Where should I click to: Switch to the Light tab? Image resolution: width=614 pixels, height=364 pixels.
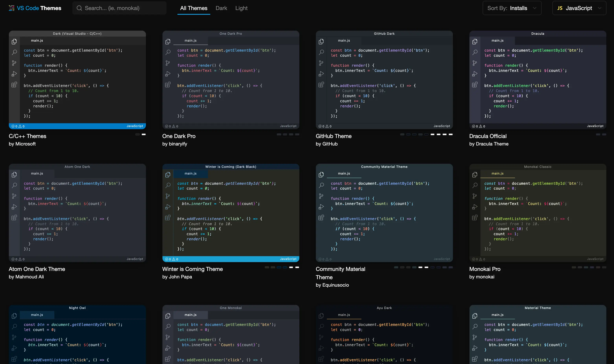241,8
